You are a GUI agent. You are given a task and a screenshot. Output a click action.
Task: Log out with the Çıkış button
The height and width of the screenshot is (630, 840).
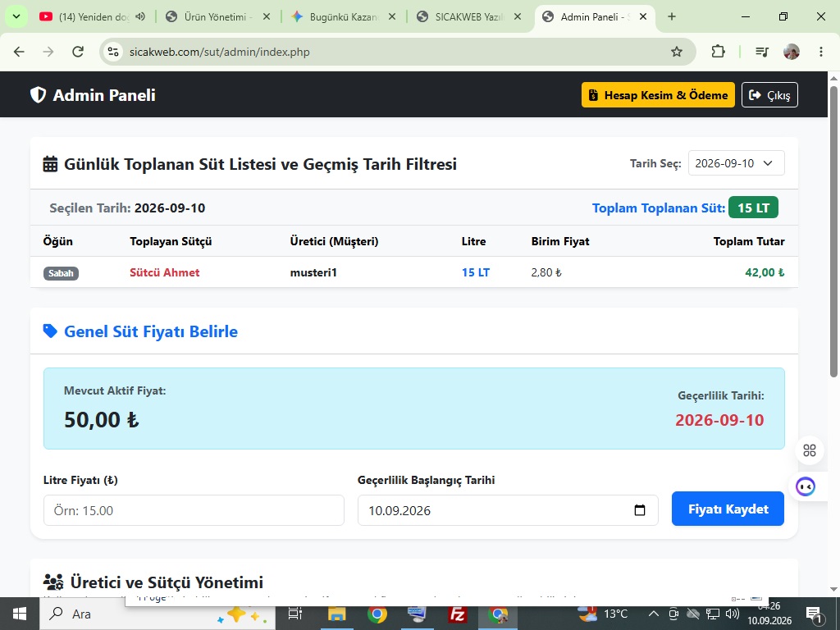(769, 95)
